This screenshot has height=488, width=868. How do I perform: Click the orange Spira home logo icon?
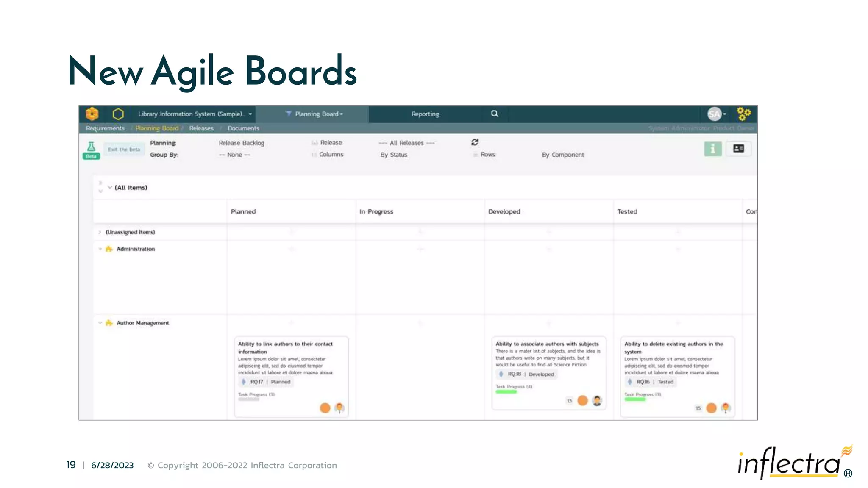[x=92, y=114]
